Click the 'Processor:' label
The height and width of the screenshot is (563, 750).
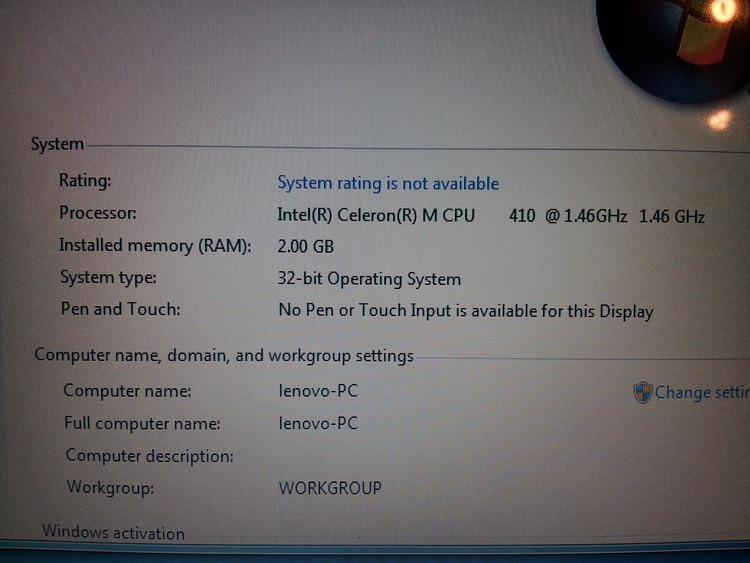98,213
